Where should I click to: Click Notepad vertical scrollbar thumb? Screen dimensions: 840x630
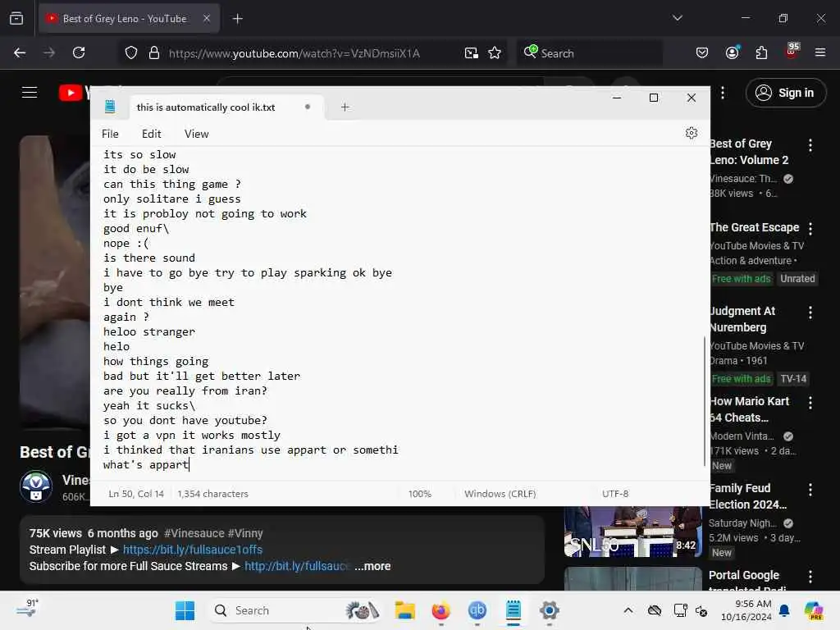pos(704,400)
